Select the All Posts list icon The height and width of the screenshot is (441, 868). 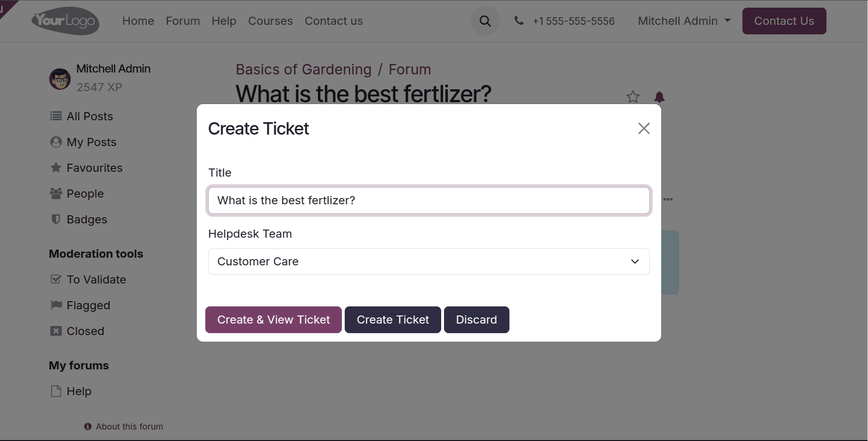click(56, 116)
